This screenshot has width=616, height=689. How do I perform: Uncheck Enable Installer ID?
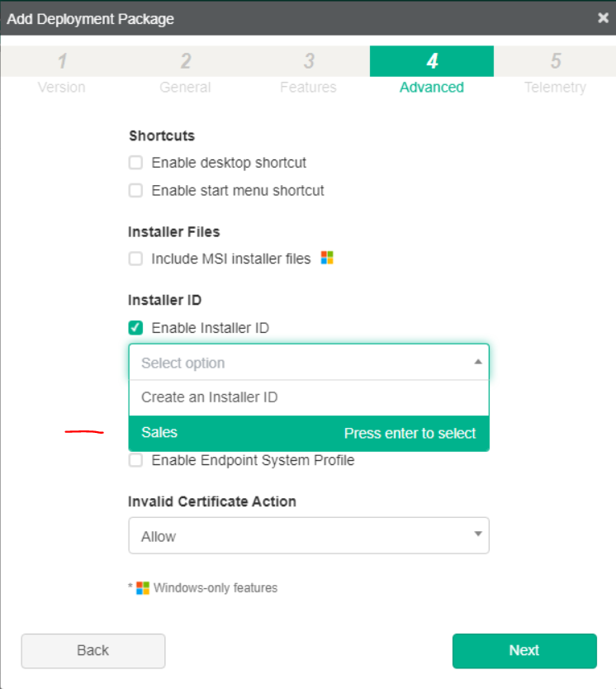click(x=136, y=328)
